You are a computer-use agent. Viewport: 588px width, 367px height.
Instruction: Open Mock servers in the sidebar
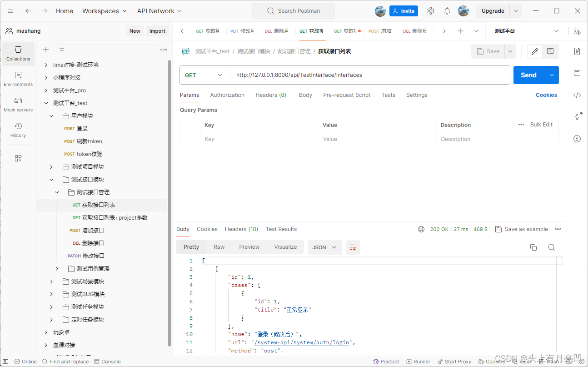[x=18, y=105]
